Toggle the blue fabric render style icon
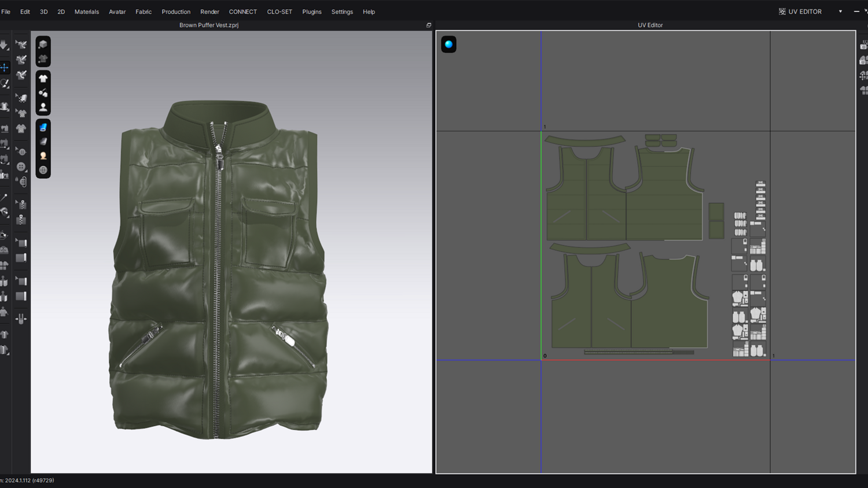 tap(43, 127)
